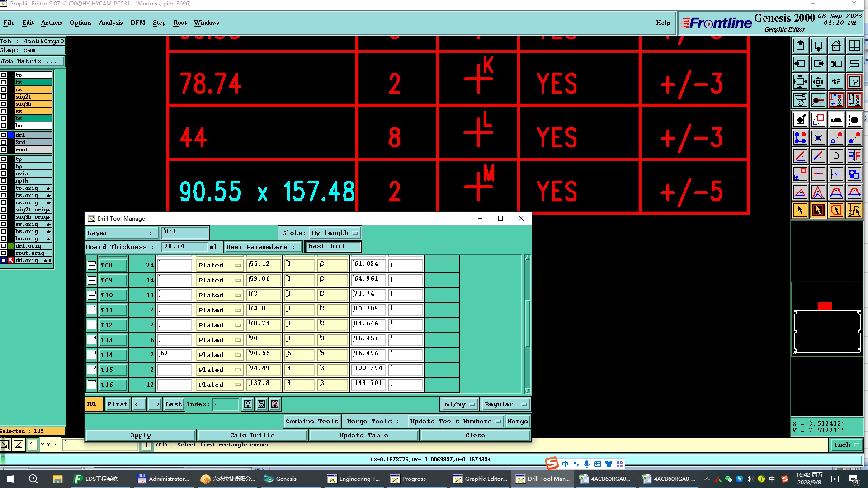Click the Update Table button
The height and width of the screenshot is (488, 868).
click(x=363, y=435)
